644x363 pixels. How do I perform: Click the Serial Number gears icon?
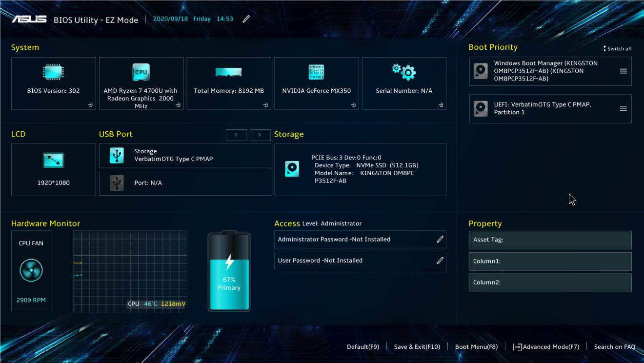403,71
